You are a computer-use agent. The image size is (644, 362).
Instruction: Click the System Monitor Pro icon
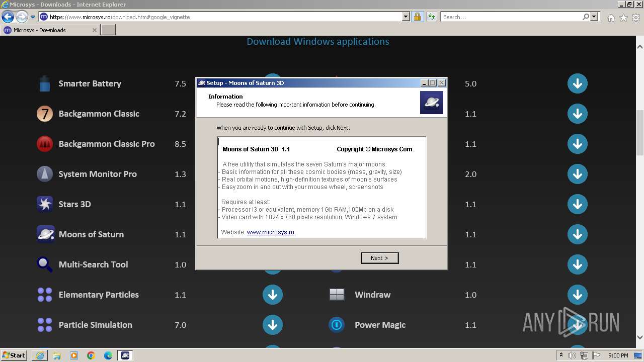pos(45,174)
